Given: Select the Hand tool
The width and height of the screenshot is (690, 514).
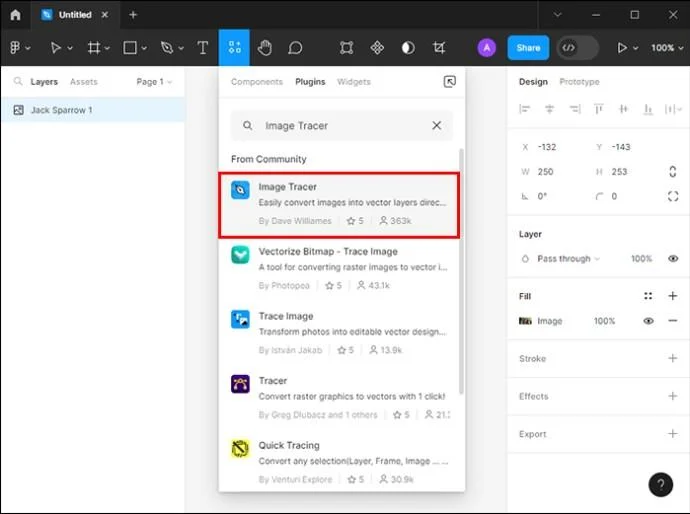Looking at the screenshot, I should [264, 48].
